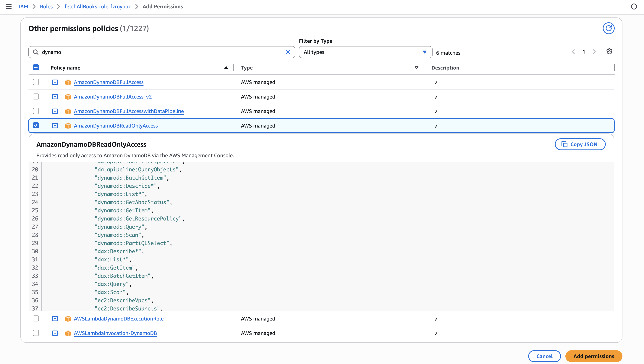The height and width of the screenshot is (364, 644).
Task: Focus the policy search input field
Action: (161, 52)
